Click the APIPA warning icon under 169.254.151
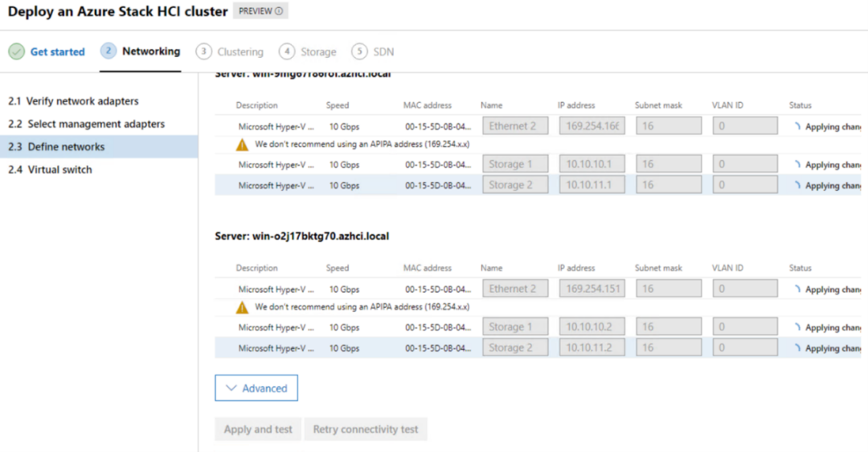Screen dimensions: 868x452 click(x=242, y=307)
